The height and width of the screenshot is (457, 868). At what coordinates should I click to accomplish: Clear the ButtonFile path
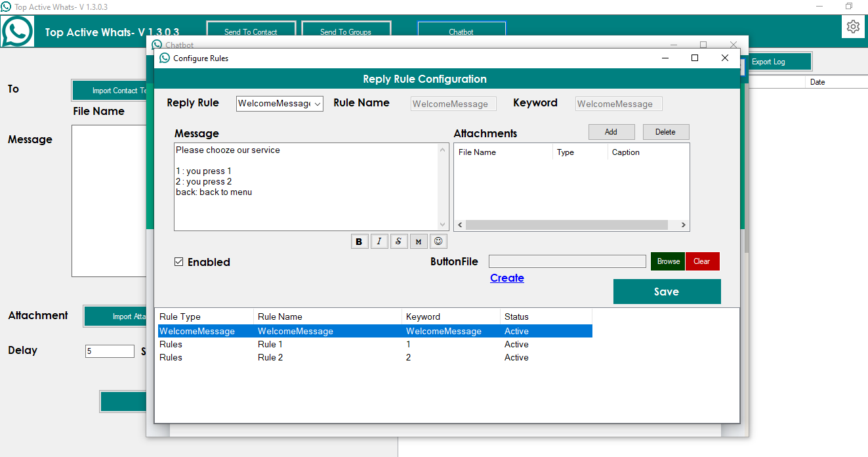pos(702,261)
